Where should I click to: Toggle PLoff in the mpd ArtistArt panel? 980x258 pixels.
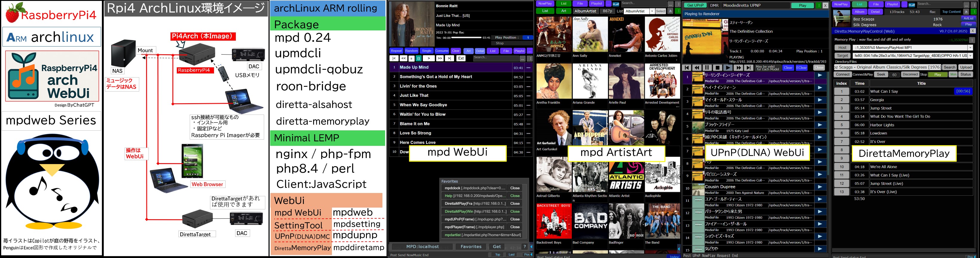(616, 4)
